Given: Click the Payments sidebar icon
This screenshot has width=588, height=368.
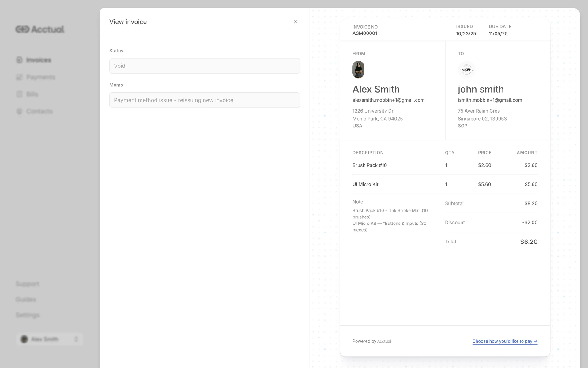Looking at the screenshot, I should (x=19, y=77).
